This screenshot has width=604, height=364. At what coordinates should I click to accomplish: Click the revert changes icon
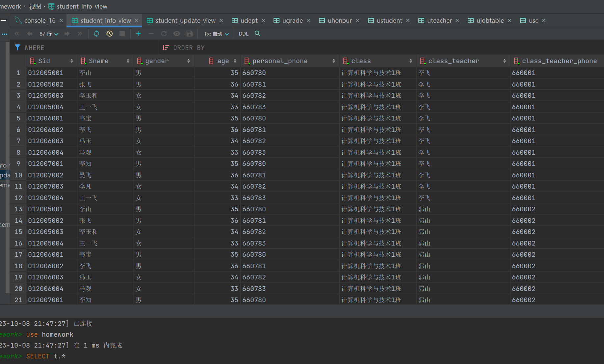click(164, 34)
